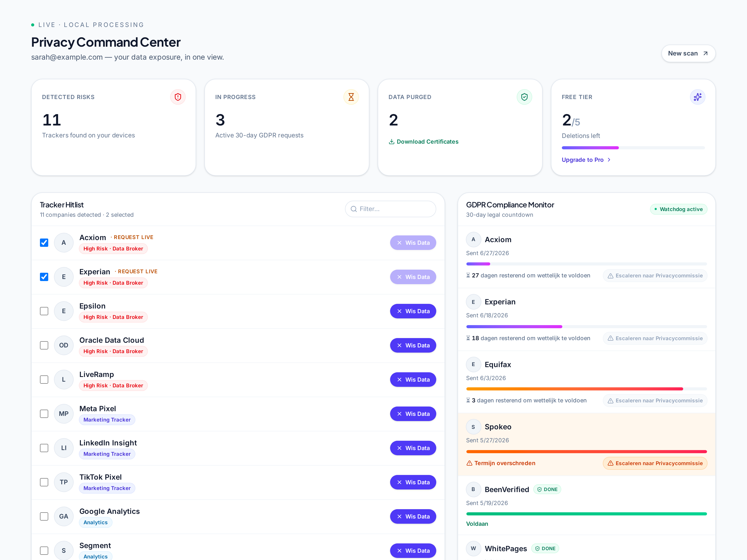Click the download icon beside Download Certificates
Viewport: 747px width, 560px height.
click(392, 142)
